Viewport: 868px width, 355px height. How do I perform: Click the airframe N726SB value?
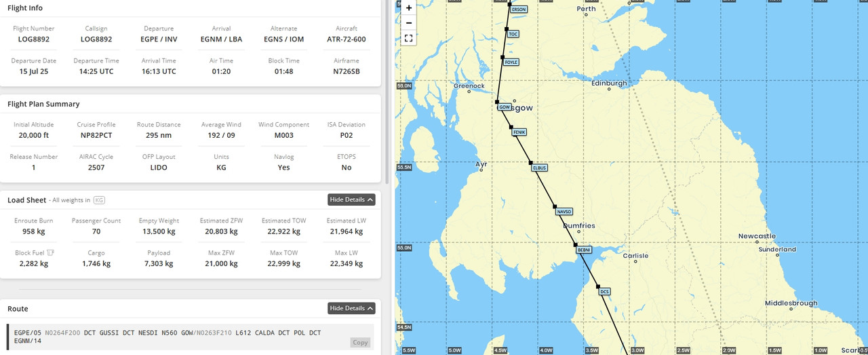click(x=346, y=71)
